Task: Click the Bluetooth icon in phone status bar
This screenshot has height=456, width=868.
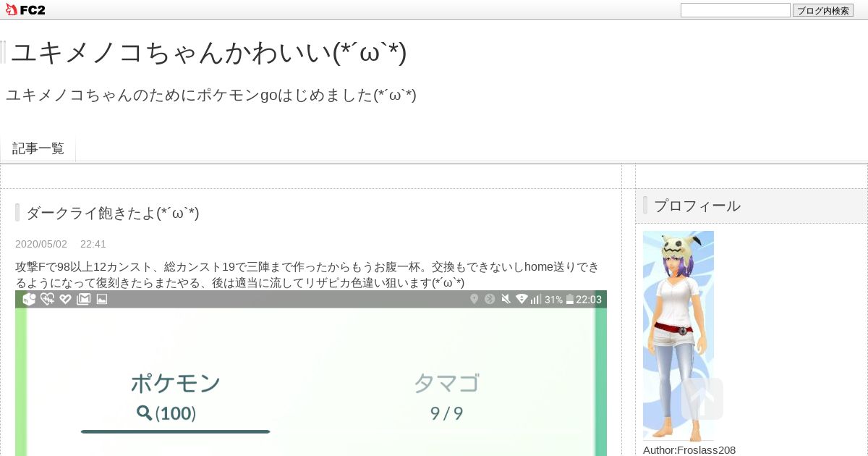Action: (490, 299)
